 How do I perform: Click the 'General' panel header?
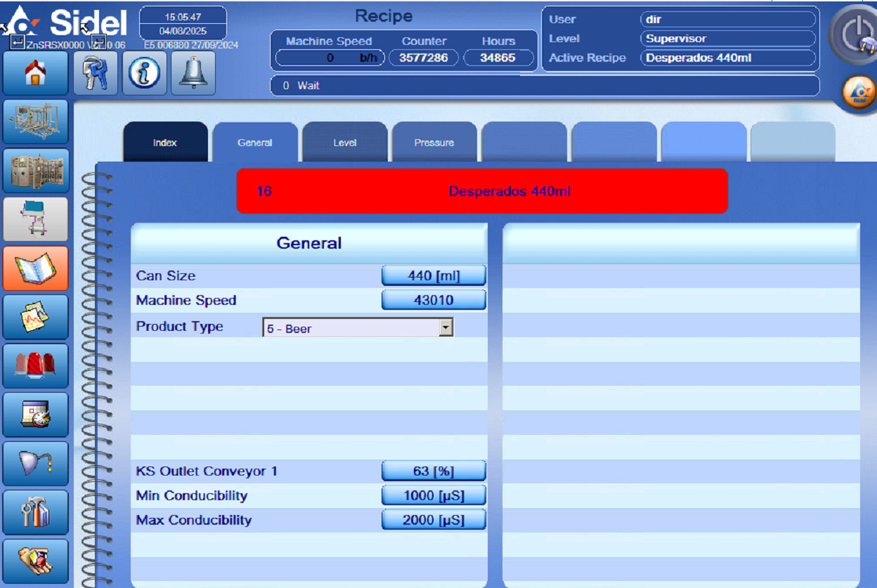pos(309,243)
